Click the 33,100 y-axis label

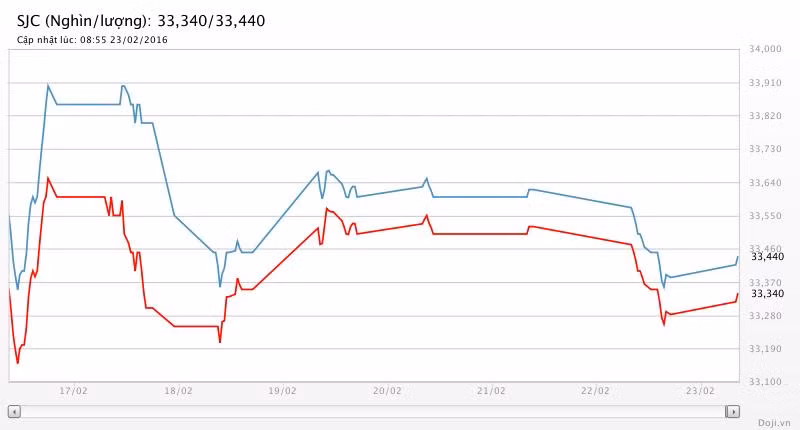tap(766, 382)
